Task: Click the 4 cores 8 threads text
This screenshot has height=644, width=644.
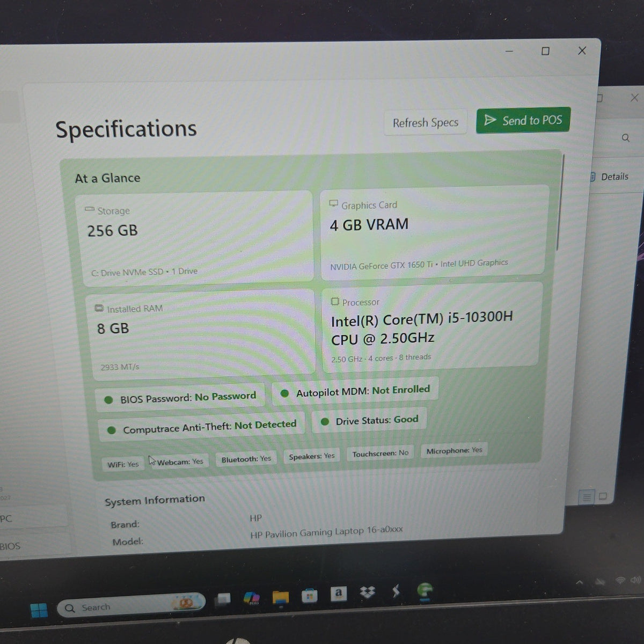Action: [399, 357]
